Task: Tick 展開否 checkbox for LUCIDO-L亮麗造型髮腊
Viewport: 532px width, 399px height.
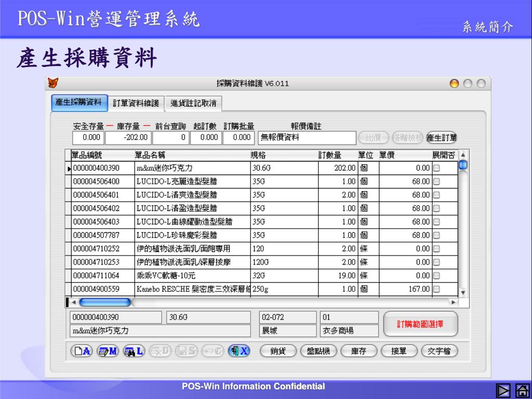Action: [x=436, y=181]
